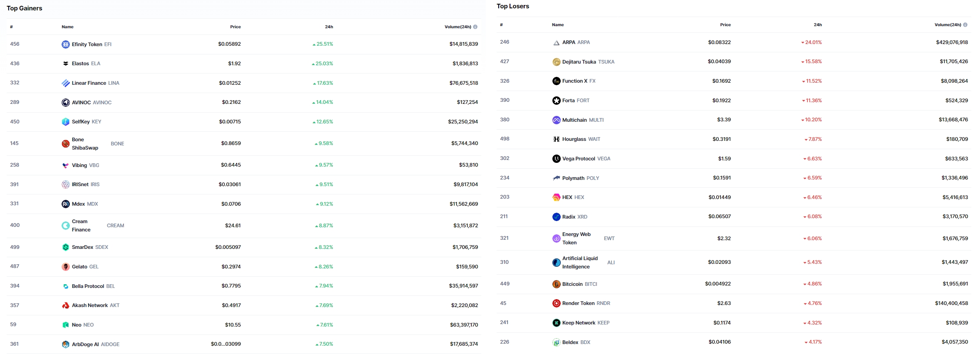
Task: Sort Top Losers by rank # header
Action: pyautogui.click(x=501, y=25)
